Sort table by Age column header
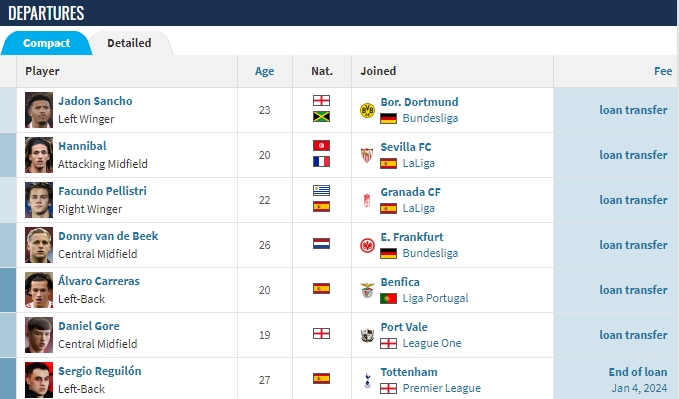 tap(264, 71)
